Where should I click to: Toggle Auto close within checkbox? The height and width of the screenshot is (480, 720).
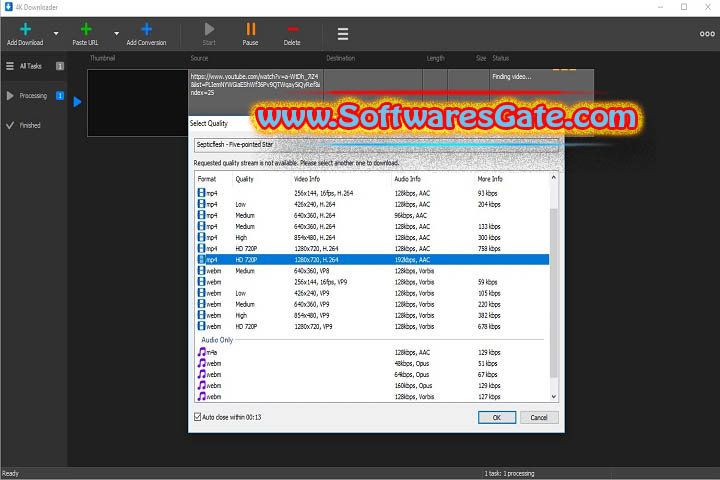pos(197,417)
